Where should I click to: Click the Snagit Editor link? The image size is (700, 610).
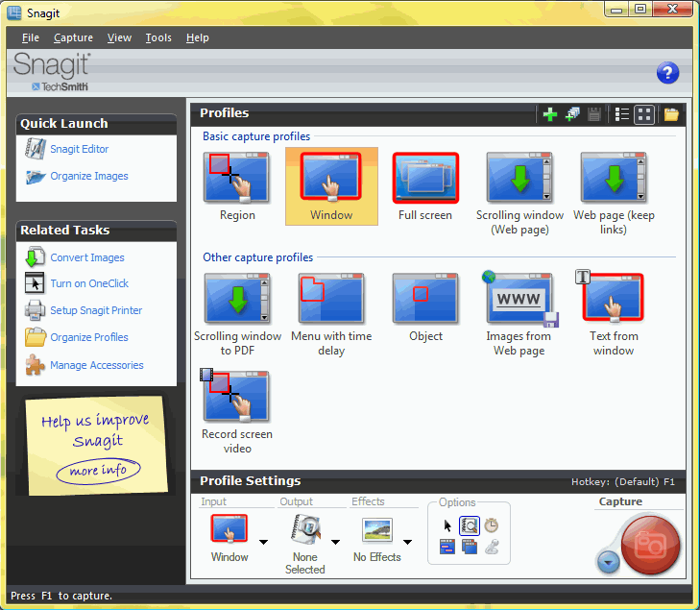coord(79,149)
